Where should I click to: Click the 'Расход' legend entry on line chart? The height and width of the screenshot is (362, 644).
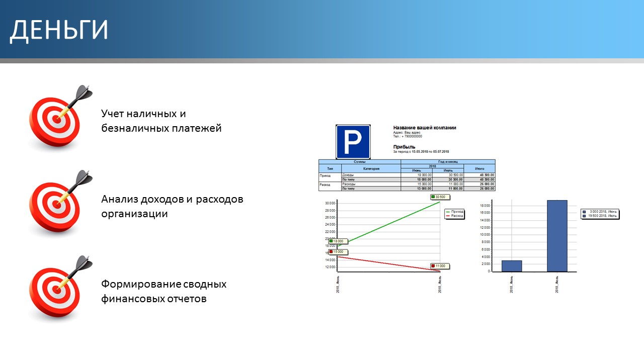[x=454, y=216]
